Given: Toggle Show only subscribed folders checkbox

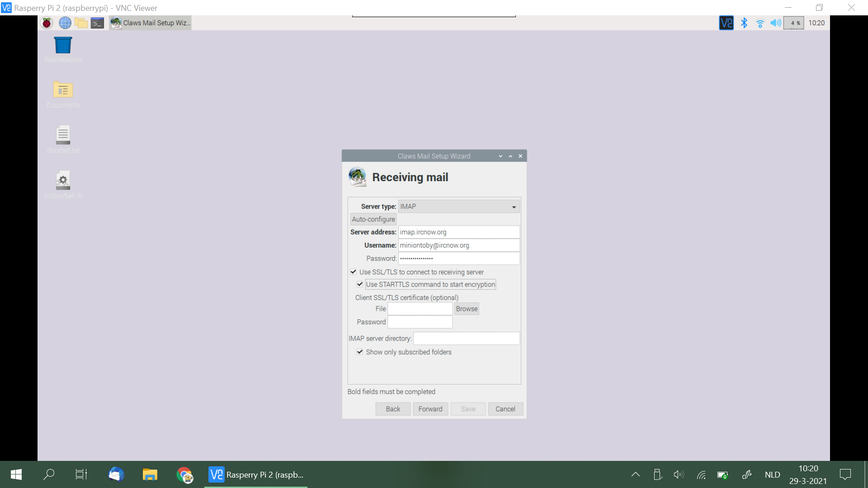Looking at the screenshot, I should tap(360, 352).
